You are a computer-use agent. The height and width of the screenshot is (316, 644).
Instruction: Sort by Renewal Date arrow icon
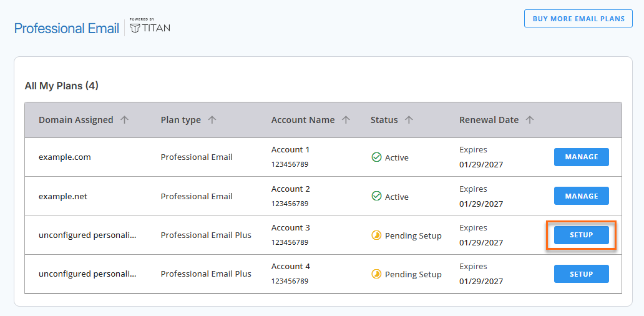530,120
